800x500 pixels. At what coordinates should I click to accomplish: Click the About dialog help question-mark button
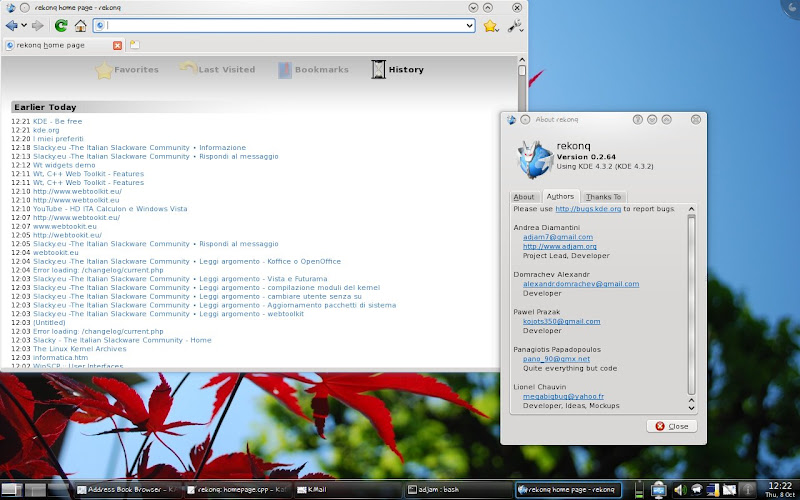click(x=637, y=119)
